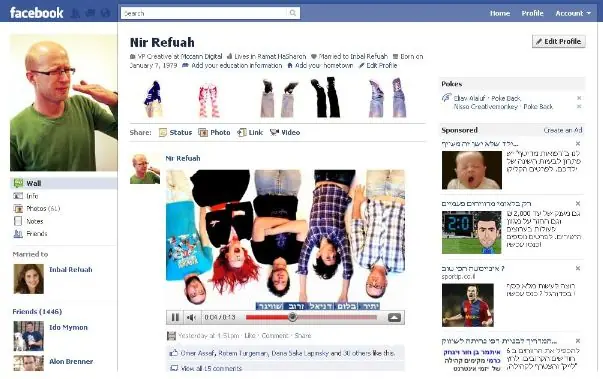The height and width of the screenshot is (379, 603).
Task: Open messages icon in header
Action: pyautogui.click(x=90, y=13)
